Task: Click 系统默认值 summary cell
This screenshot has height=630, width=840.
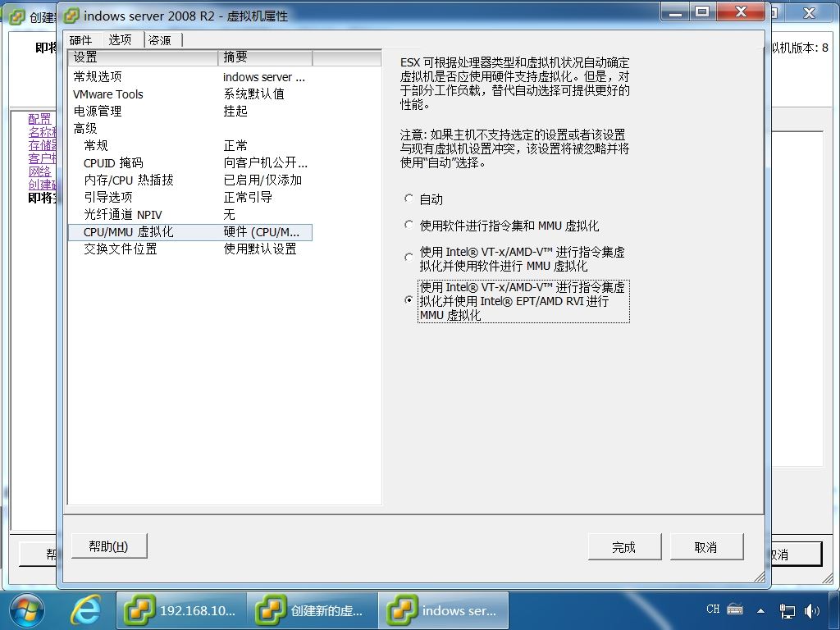Action: (x=254, y=94)
